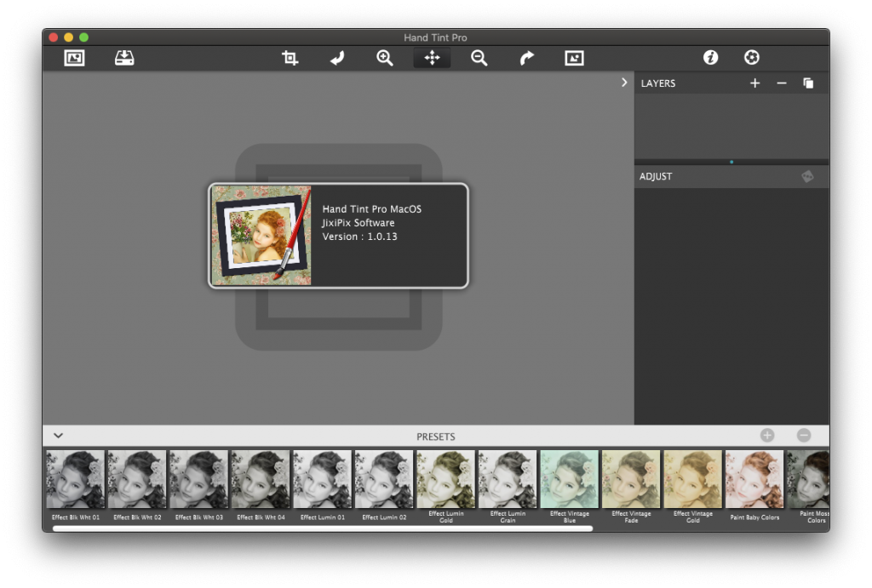Image resolution: width=872 pixels, height=588 pixels.
Task: Select preset Paint Moss Colors
Action: 809,486
